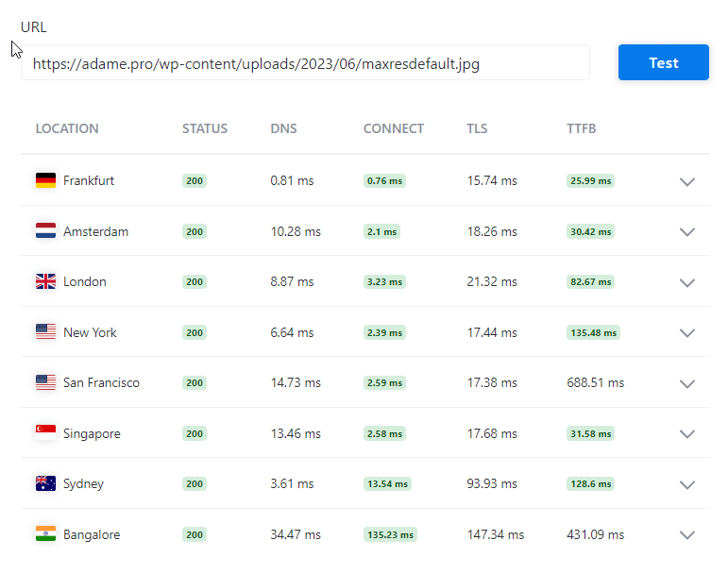728x574 pixels.
Task: Click the 14.73 ms DNS value
Action: (296, 382)
